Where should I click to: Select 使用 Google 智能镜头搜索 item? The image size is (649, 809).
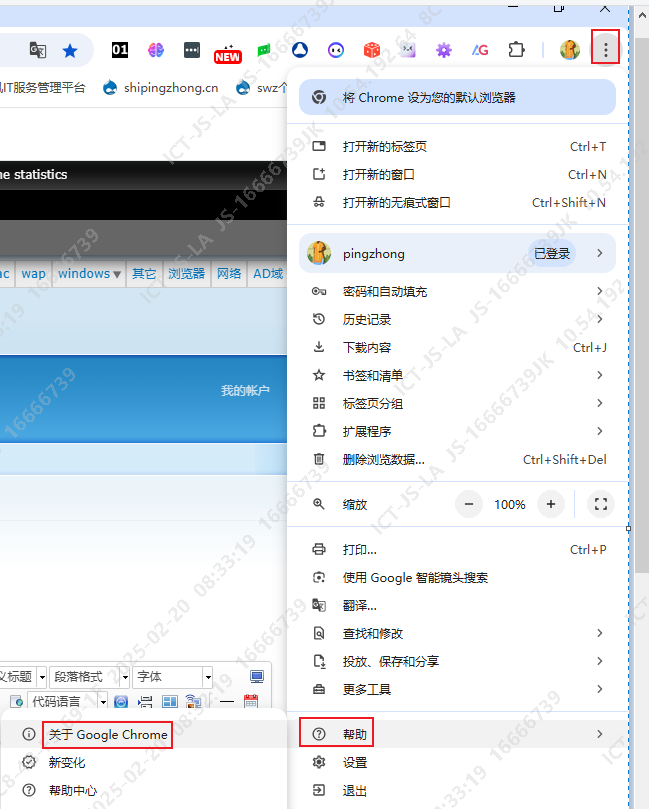tap(457, 577)
